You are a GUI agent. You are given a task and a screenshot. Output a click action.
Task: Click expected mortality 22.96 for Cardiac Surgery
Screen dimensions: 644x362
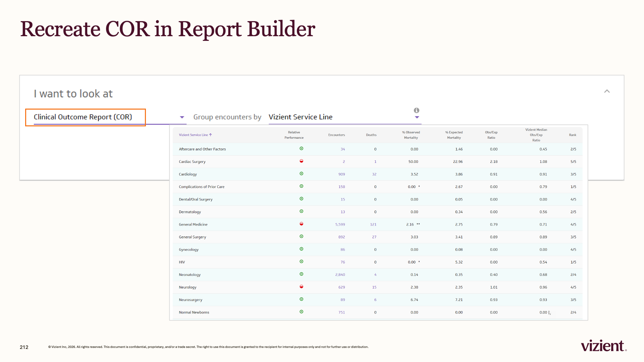pyautogui.click(x=458, y=162)
